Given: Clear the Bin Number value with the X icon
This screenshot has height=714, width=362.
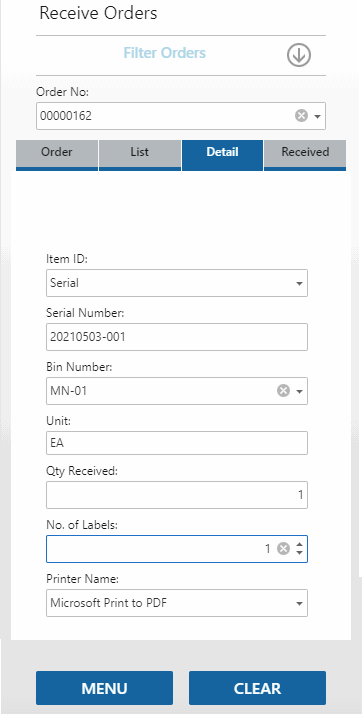Looking at the screenshot, I should (284, 391).
